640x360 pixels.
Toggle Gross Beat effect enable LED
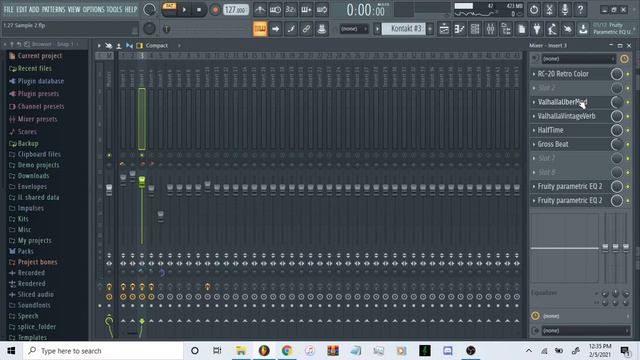point(628,144)
